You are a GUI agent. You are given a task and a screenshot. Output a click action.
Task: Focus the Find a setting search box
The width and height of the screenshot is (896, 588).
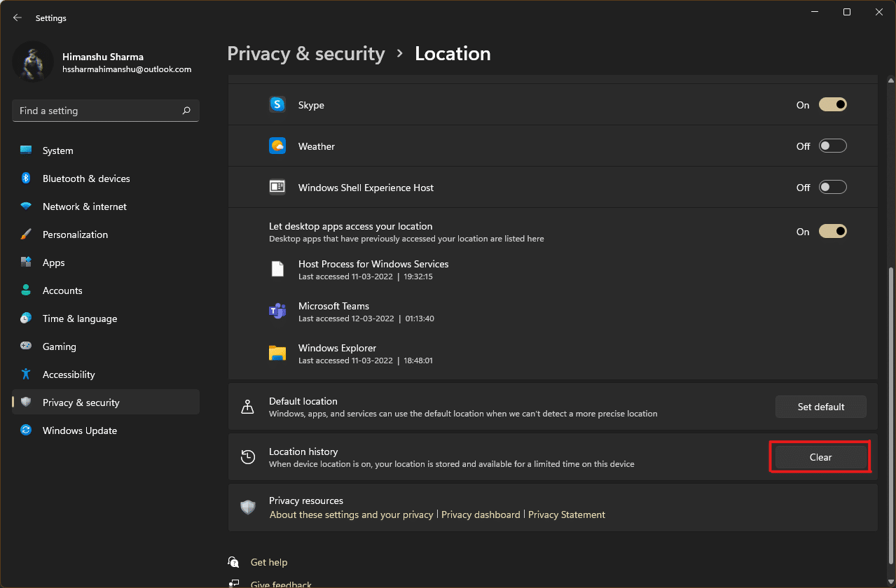(x=106, y=111)
